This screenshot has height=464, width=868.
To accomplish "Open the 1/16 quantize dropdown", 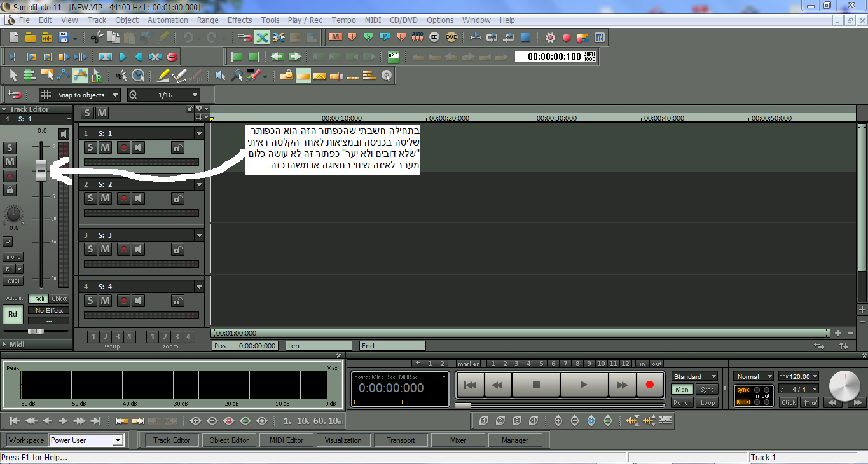I will (x=164, y=95).
